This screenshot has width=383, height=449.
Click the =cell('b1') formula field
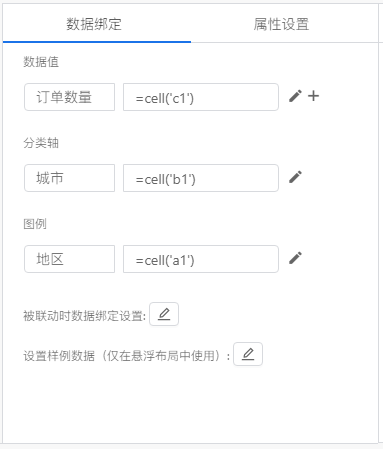pyautogui.click(x=201, y=178)
